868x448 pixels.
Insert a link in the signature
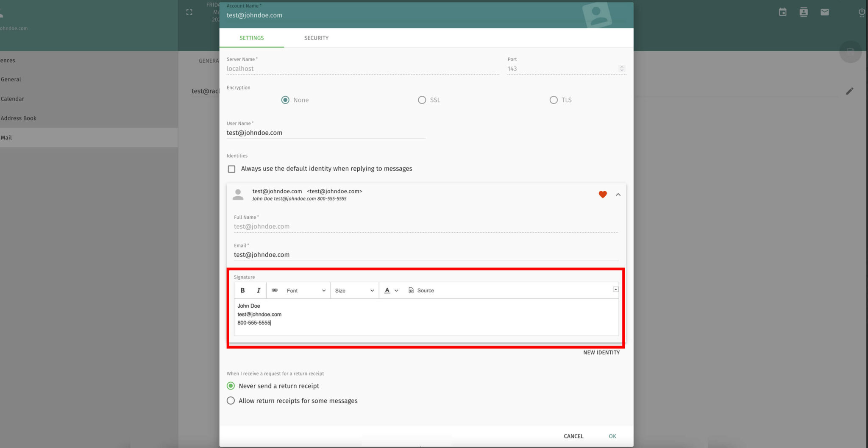[x=275, y=290]
